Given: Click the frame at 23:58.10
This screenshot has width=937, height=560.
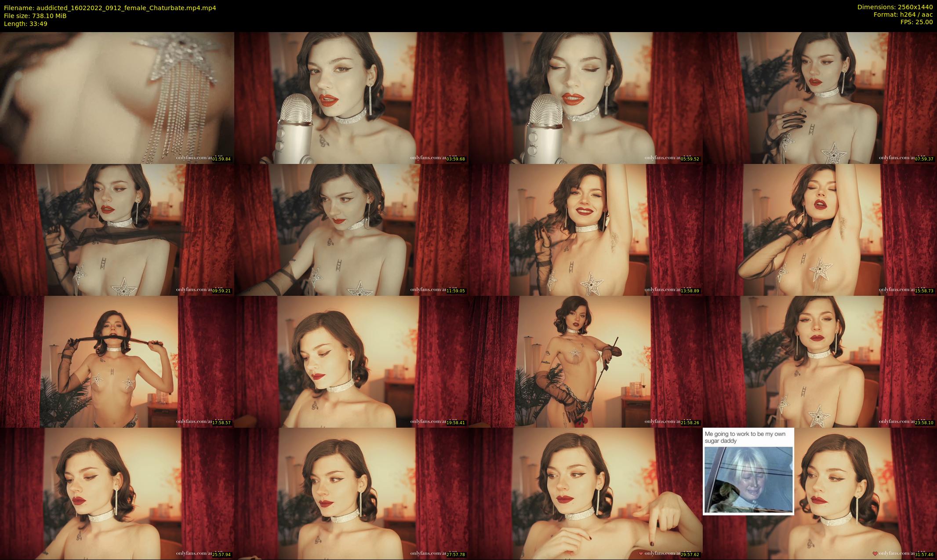Looking at the screenshot, I should coord(820,361).
